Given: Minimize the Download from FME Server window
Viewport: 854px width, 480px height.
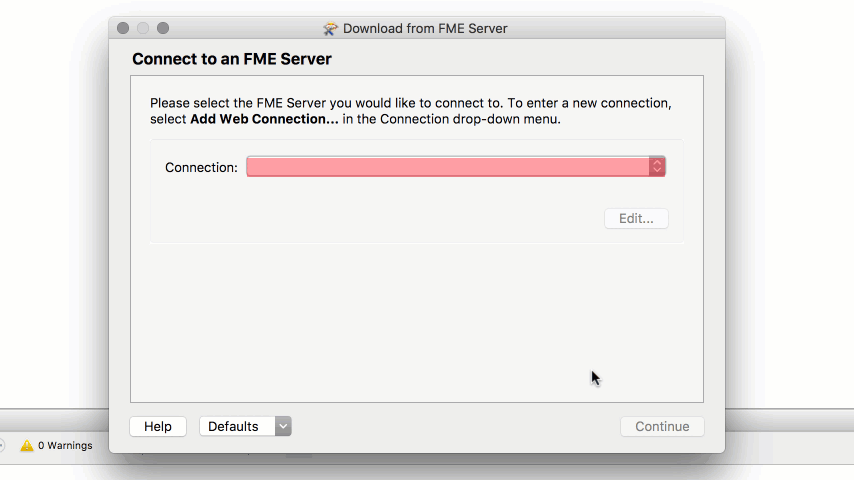Looking at the screenshot, I should pos(143,28).
